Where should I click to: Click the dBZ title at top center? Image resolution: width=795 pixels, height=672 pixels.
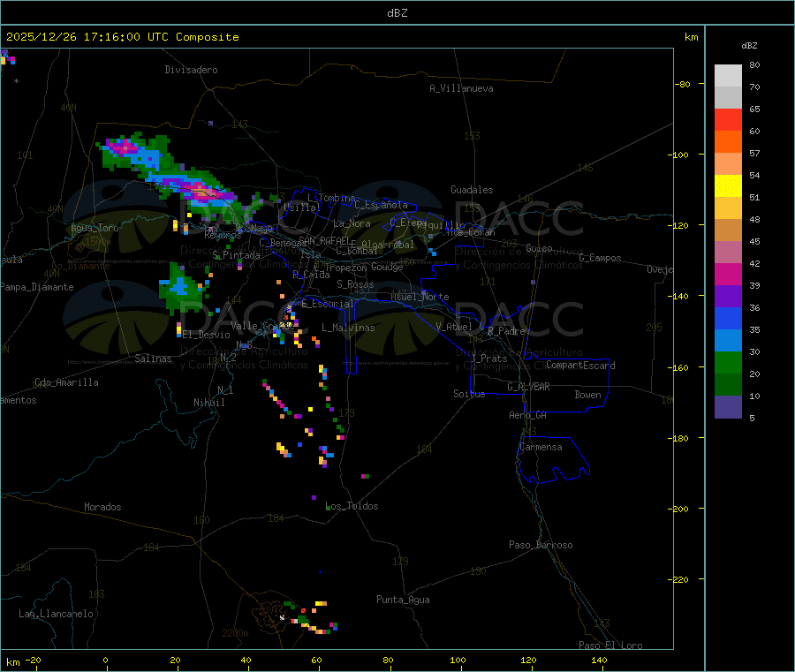pyautogui.click(x=397, y=12)
